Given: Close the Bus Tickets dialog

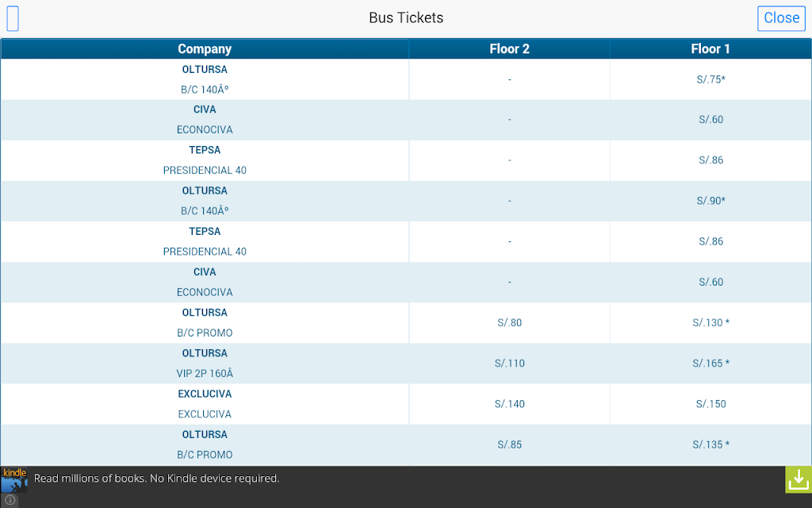Looking at the screenshot, I should click(x=781, y=18).
